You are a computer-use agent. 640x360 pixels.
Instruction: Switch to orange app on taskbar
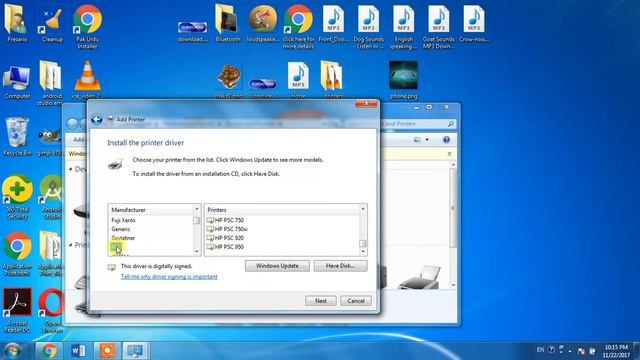[107, 351]
